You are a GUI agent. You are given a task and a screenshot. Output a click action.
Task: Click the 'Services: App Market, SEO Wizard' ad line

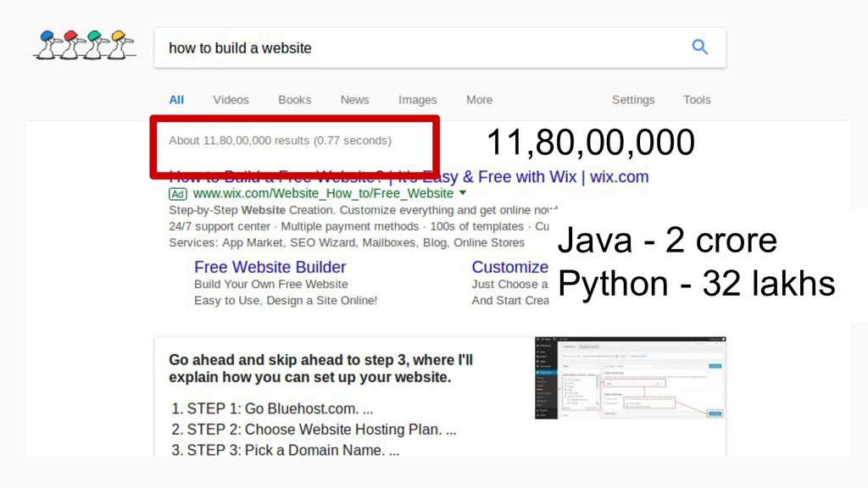click(347, 243)
